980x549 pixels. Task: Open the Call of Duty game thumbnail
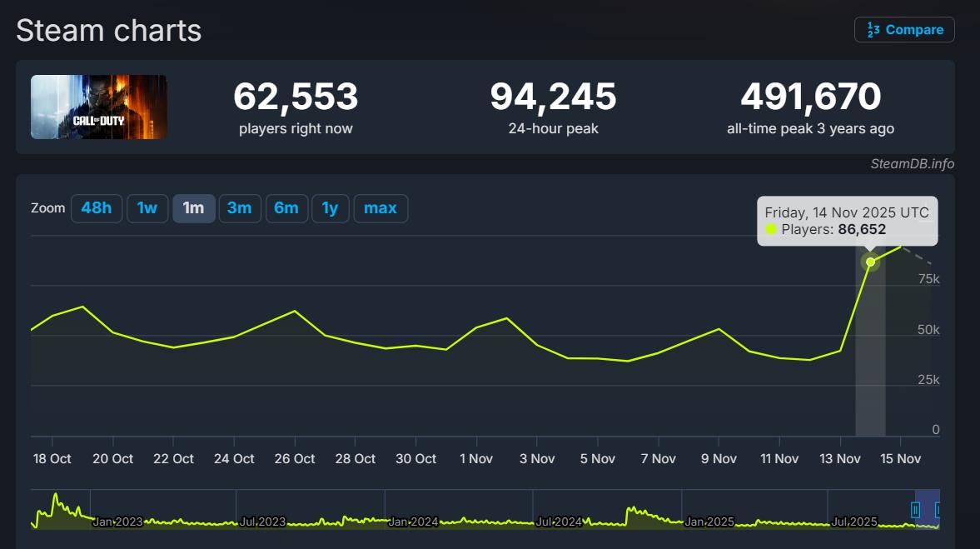coord(99,107)
